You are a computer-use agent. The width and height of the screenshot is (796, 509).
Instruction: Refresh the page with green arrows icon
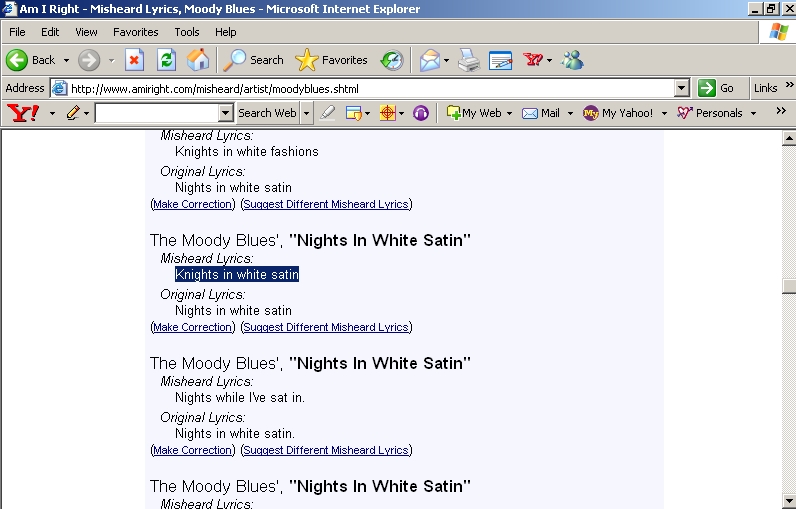(166, 60)
